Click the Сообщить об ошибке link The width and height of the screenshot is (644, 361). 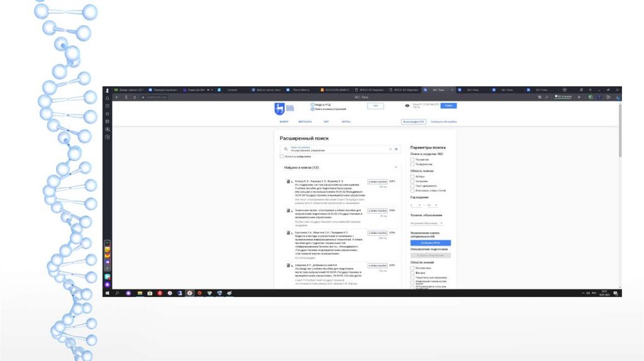pos(443,122)
